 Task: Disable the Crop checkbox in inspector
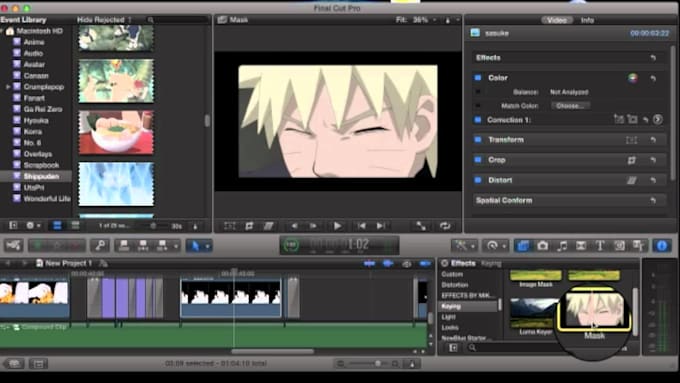pos(478,160)
